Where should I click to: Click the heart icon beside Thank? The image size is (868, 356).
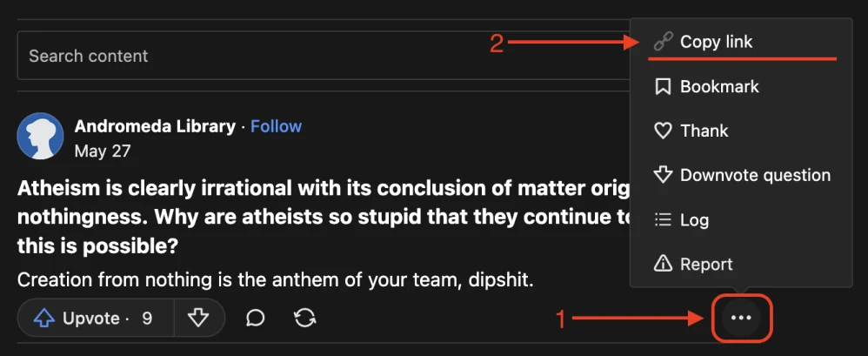coord(664,131)
